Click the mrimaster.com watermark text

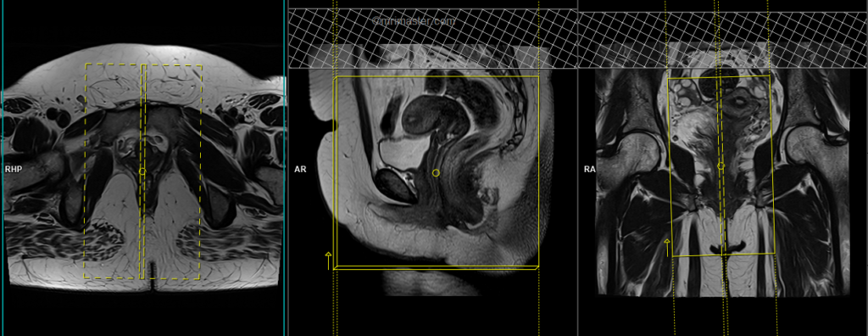(x=414, y=21)
